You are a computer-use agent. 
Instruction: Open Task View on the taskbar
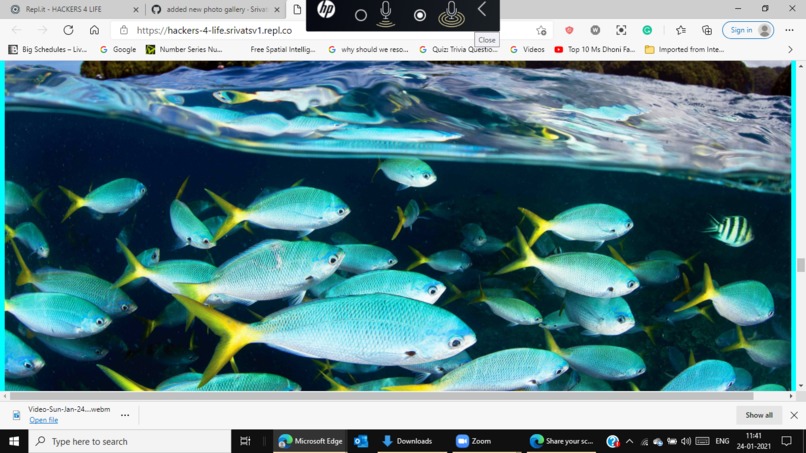[x=245, y=441]
